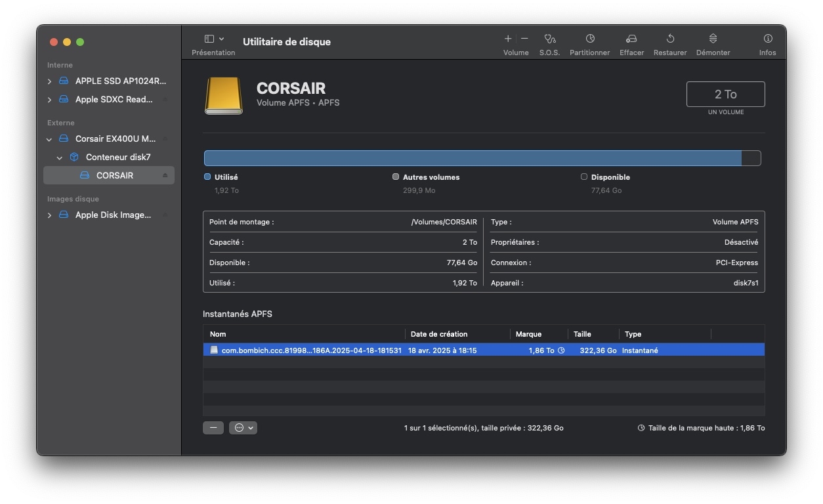
Task: Collapse the Conteneur disk7 tree item
Action: pyautogui.click(x=60, y=157)
